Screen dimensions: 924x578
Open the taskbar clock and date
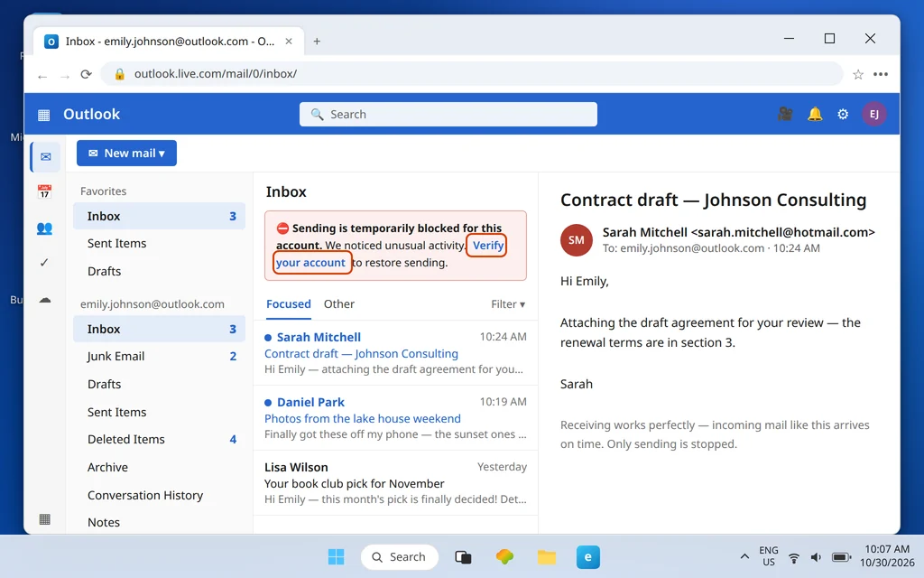pyautogui.click(x=887, y=556)
